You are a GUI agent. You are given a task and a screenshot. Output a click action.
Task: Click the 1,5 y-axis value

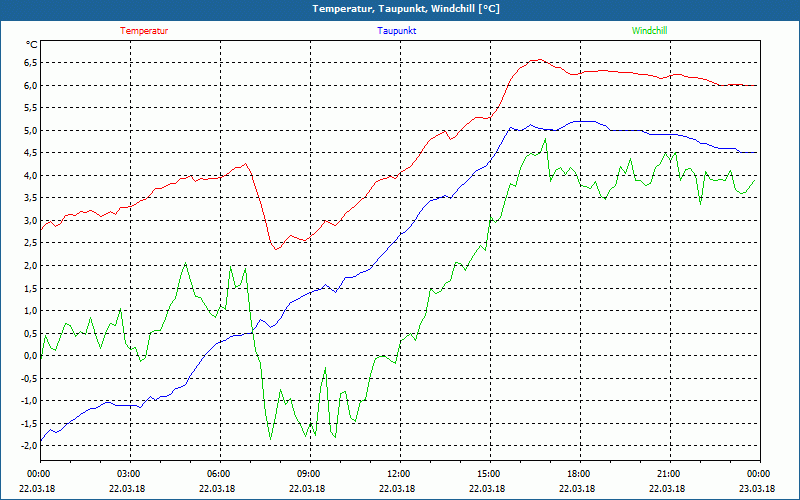pos(31,288)
